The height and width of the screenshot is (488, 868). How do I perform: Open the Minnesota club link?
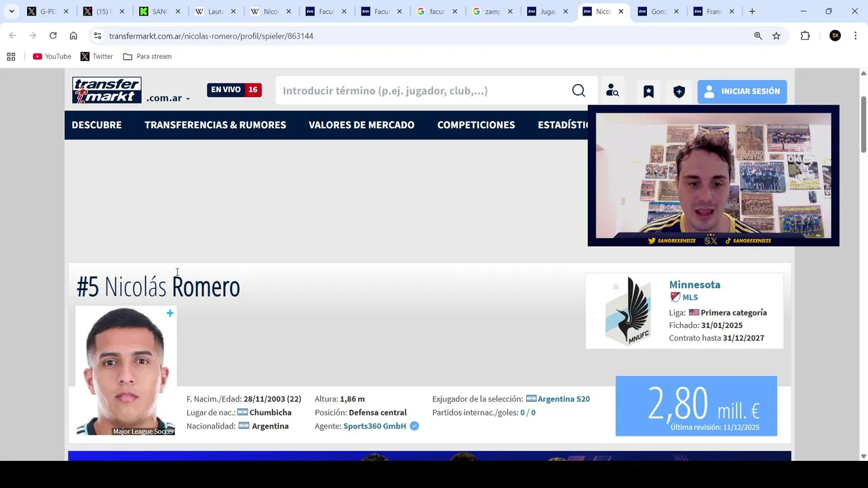pos(694,285)
